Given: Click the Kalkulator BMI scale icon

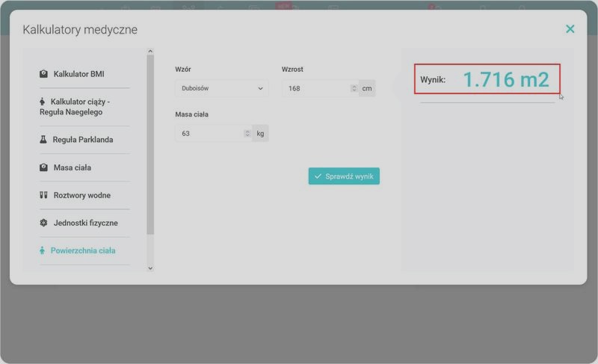Looking at the screenshot, I should (x=43, y=73).
